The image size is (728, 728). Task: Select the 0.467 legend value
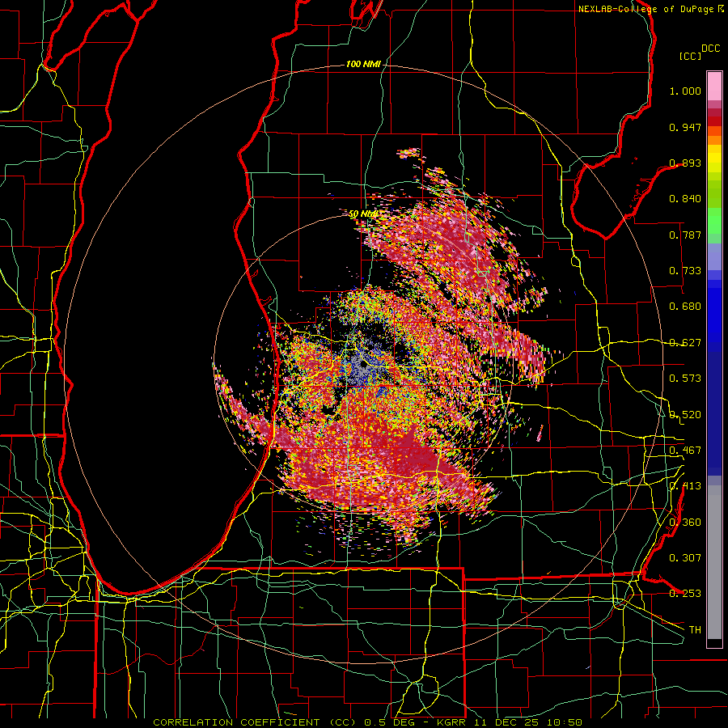point(685,451)
